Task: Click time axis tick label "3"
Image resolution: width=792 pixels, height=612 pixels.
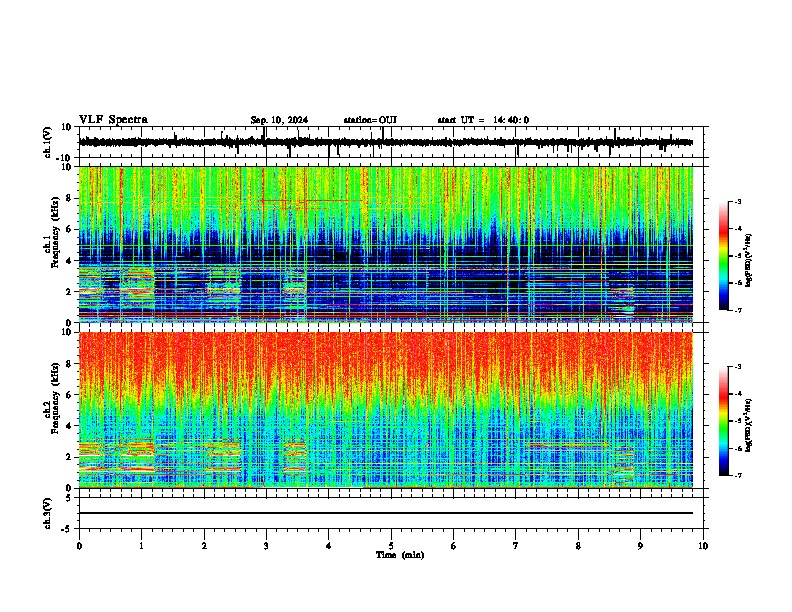Action: coord(266,546)
